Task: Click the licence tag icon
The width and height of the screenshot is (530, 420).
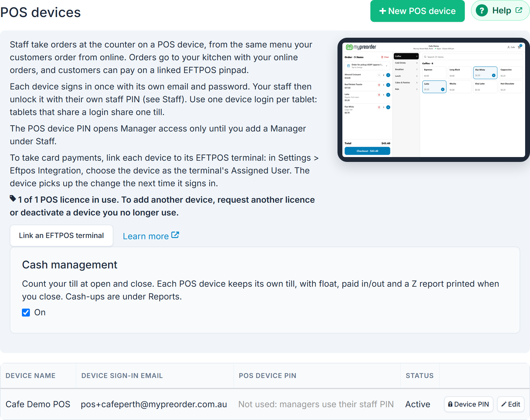Action: [x=13, y=199]
